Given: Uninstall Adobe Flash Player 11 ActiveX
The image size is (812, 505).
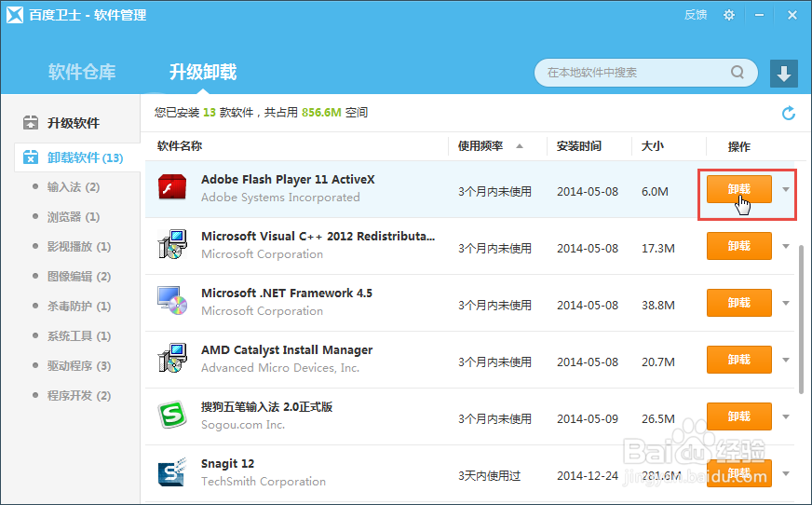Looking at the screenshot, I should point(739,189).
